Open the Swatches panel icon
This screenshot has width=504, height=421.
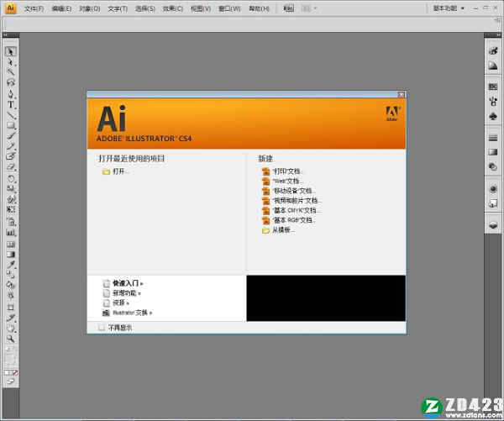(493, 87)
